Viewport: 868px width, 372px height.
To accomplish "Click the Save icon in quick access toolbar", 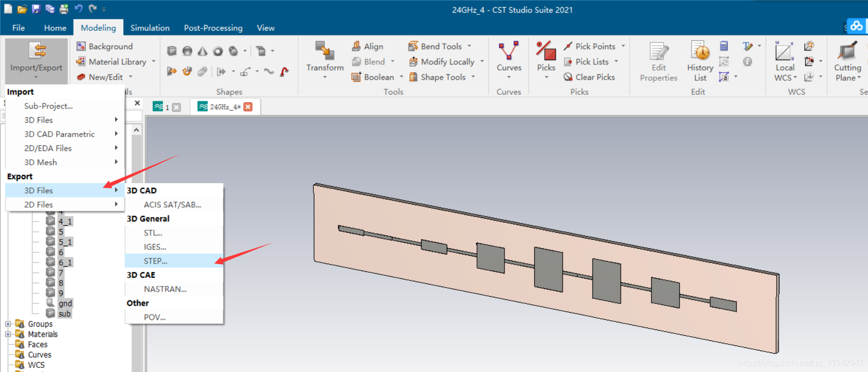I will coord(36,9).
